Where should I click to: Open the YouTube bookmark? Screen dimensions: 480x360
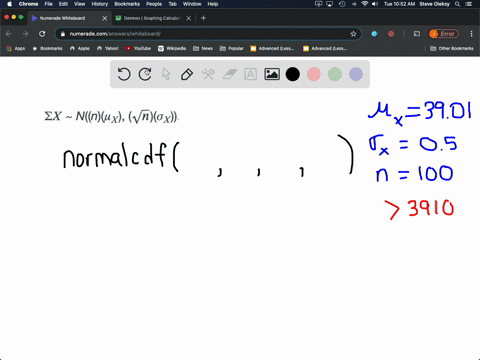coord(138,48)
